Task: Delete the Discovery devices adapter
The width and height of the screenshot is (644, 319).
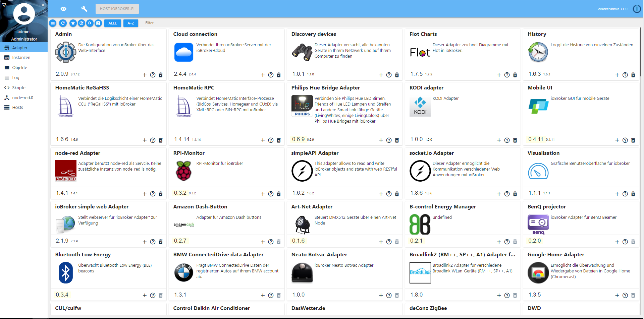Action: coord(397,75)
